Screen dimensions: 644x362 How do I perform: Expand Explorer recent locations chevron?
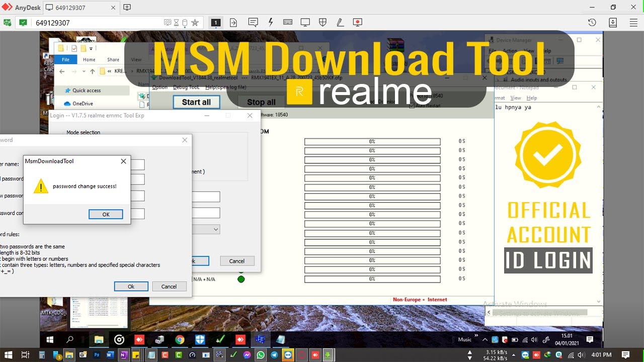84,72
